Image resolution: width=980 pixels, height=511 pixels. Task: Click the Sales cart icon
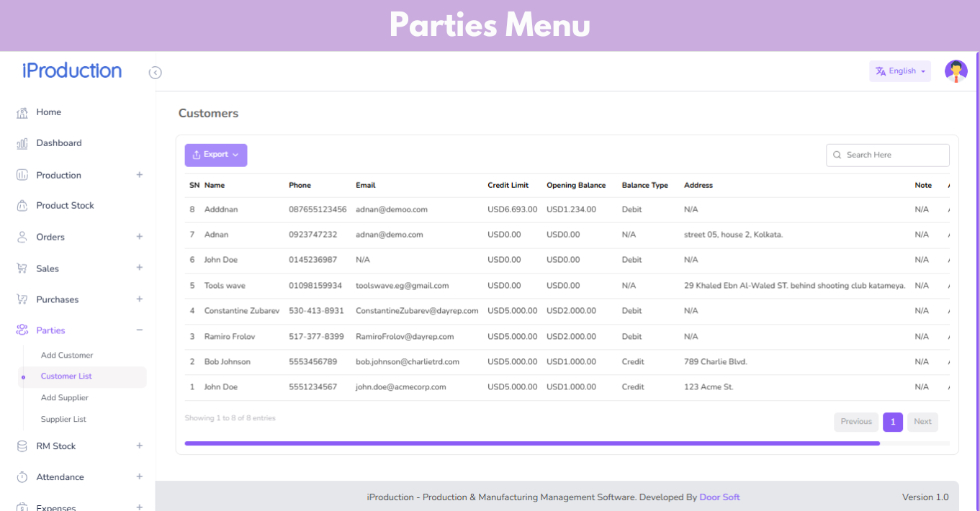tap(22, 268)
